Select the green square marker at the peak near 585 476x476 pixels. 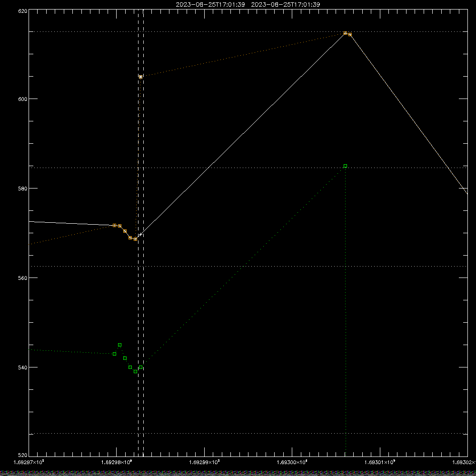(345, 166)
